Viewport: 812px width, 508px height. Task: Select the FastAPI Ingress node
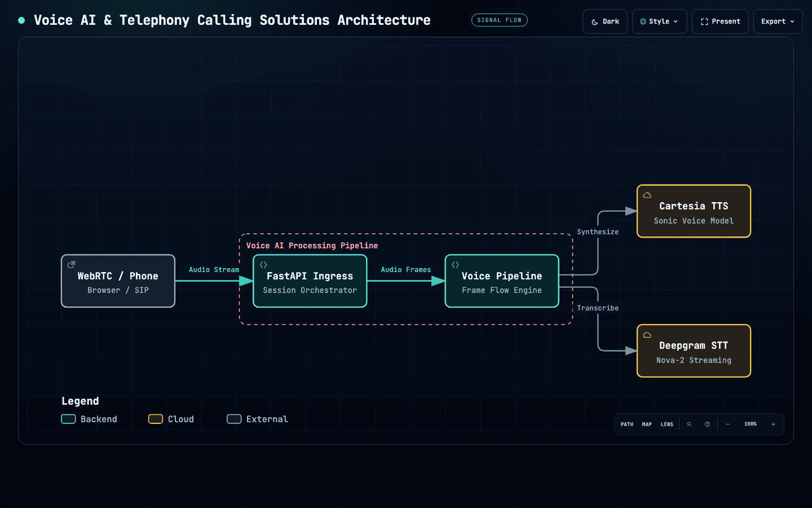[x=310, y=281]
